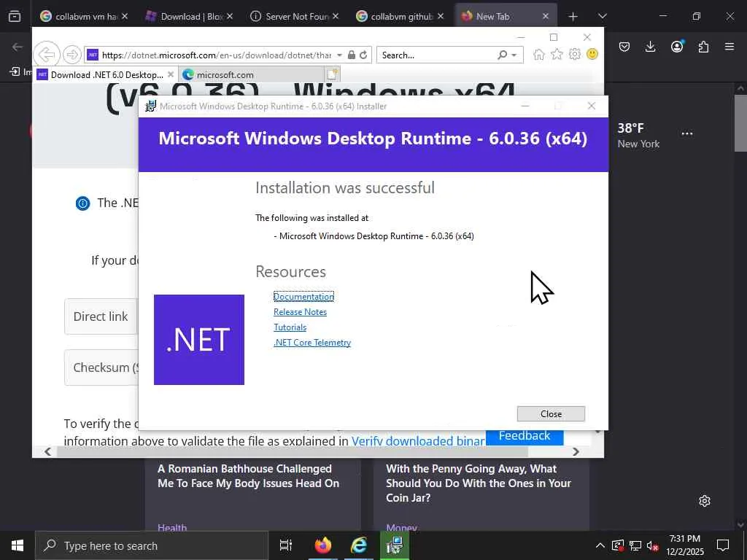
Task: Switch to Internet Explorer on the taskbar
Action: 359,545
